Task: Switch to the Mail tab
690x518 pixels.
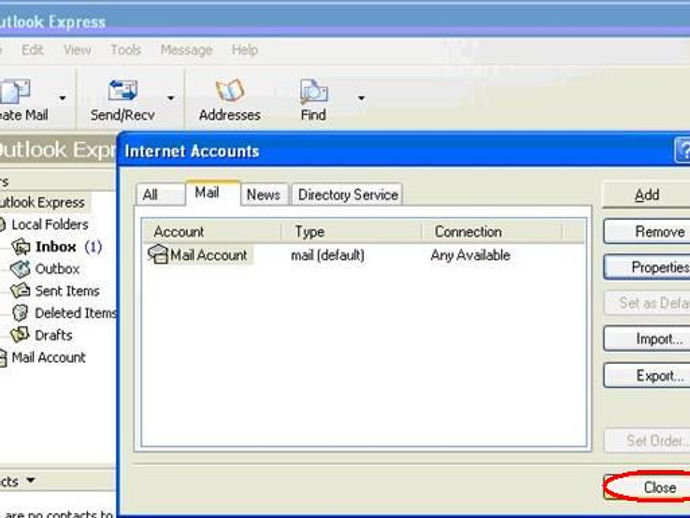Action: coord(213,193)
